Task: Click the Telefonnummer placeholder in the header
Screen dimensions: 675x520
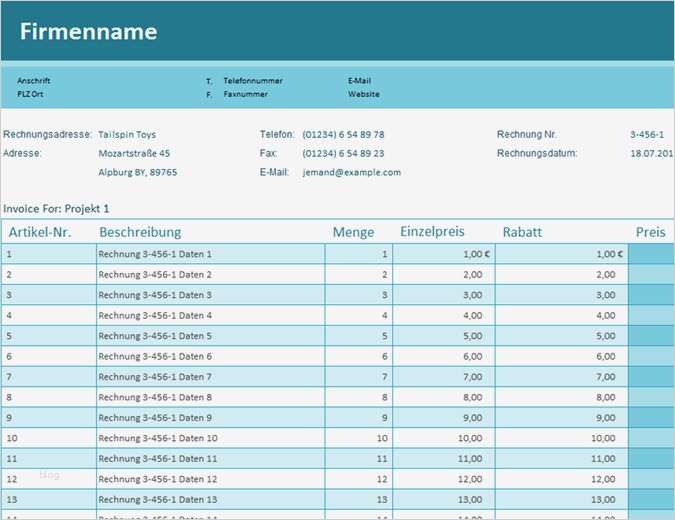Action: [x=253, y=80]
